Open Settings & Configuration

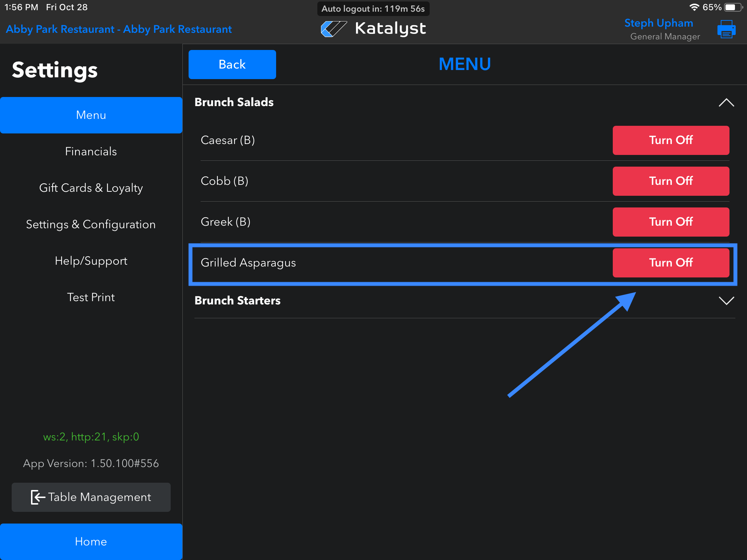[91, 225]
